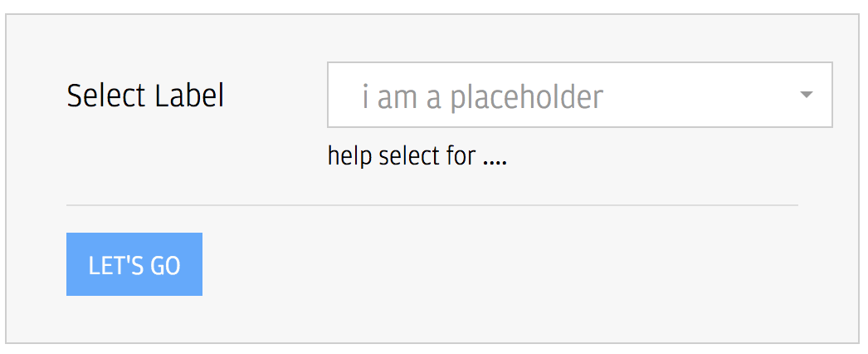Screen dimensions: 868x354
Task: Click the word 'placeholder' in the select
Action: [526, 97]
